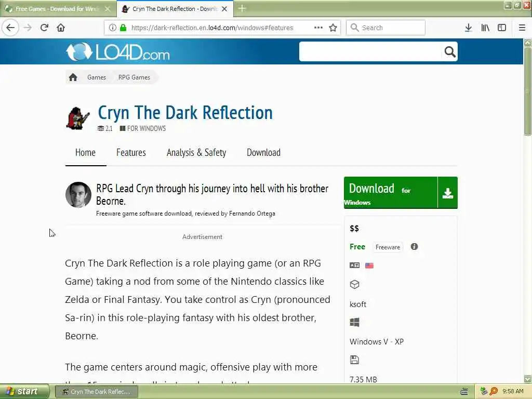
Task: Close the Cryn The Dark Reflection tab
Action: coord(224,9)
